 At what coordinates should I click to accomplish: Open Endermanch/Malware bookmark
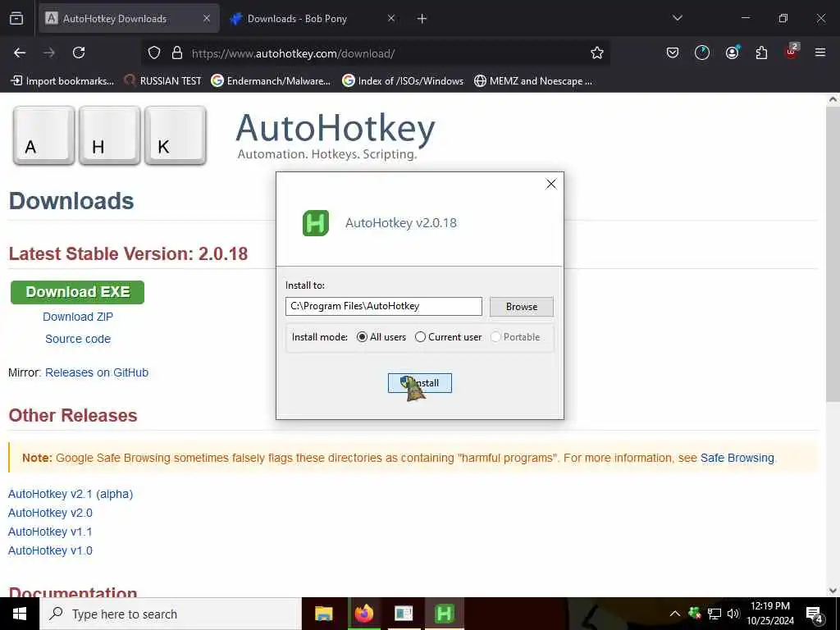[271, 81]
